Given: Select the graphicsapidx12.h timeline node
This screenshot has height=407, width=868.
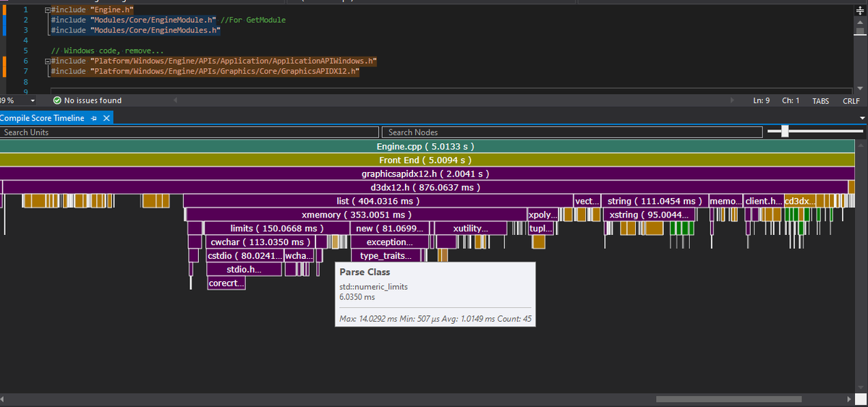Looking at the screenshot, I should point(427,173).
